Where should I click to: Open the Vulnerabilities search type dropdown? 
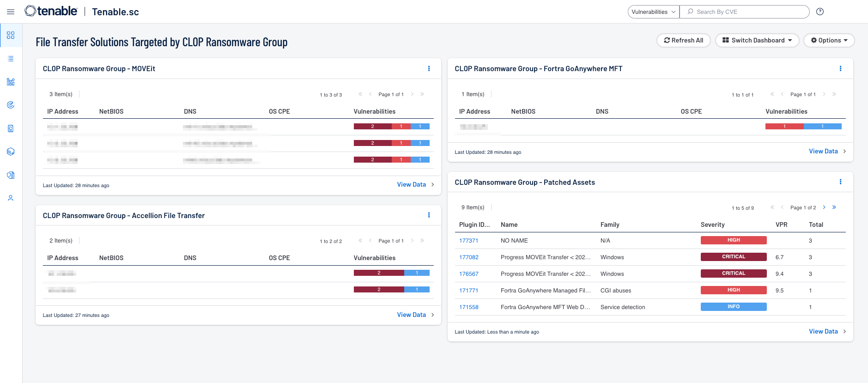654,12
